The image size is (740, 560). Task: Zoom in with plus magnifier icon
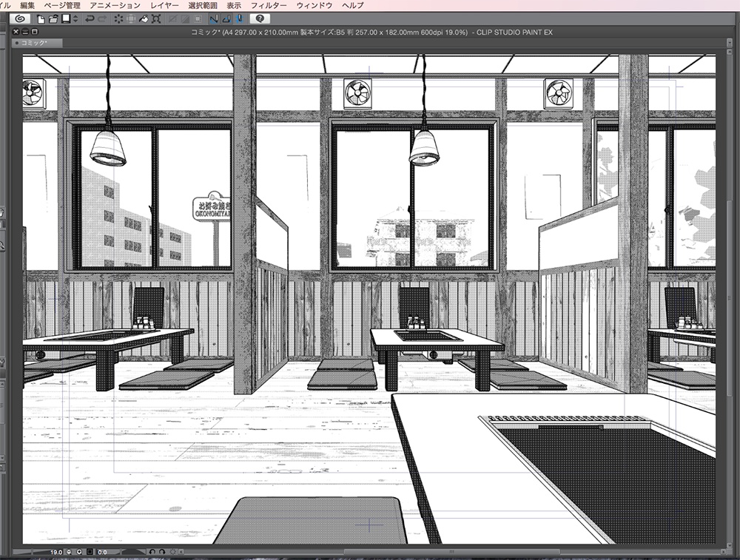click(79, 552)
